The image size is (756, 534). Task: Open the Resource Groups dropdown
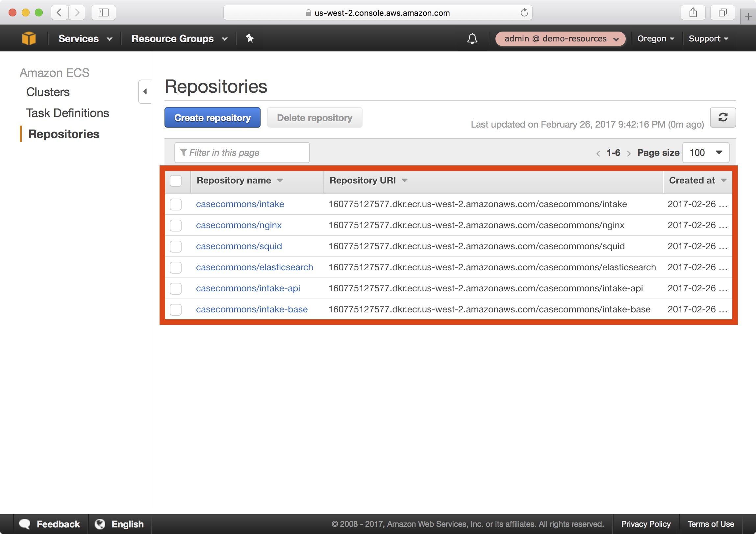coord(179,39)
